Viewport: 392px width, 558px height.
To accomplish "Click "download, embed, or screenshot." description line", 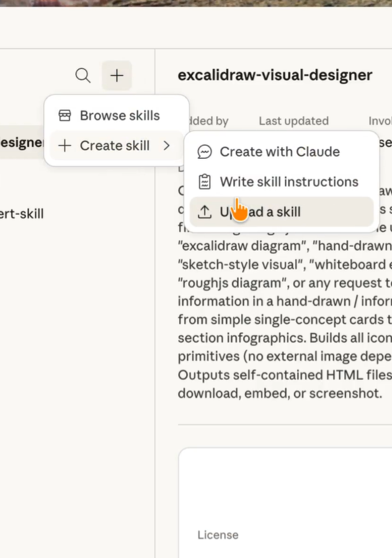I will (280, 394).
